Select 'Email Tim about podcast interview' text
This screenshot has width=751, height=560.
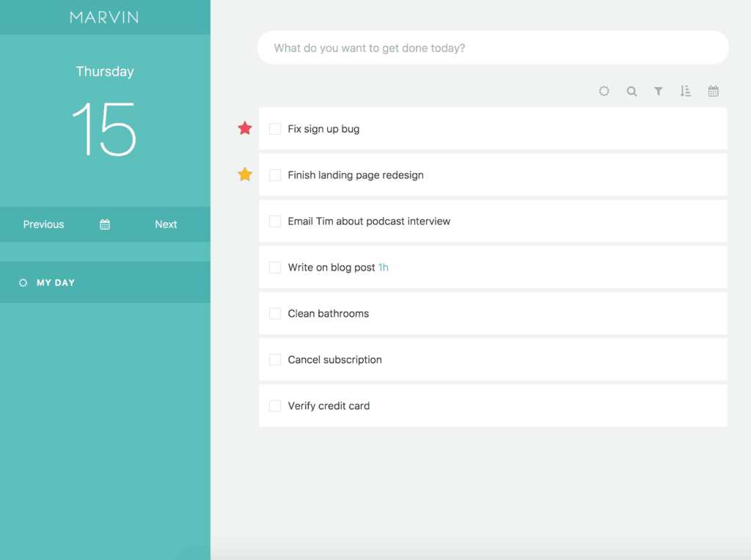(x=369, y=221)
